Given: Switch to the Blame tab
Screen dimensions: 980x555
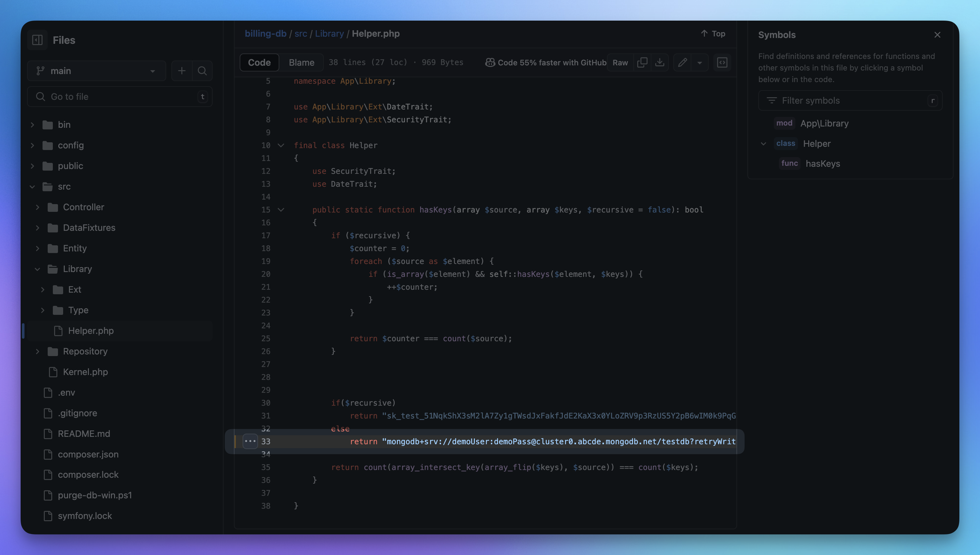Looking at the screenshot, I should [x=301, y=62].
